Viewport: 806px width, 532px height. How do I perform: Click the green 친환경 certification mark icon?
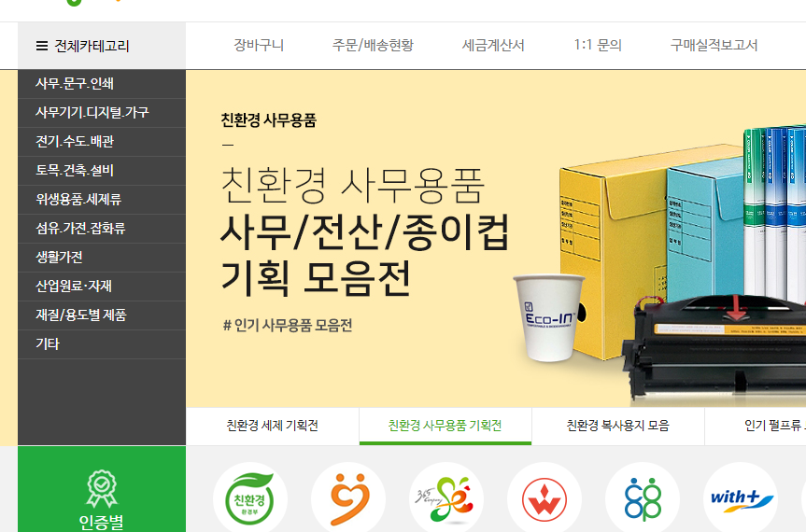(249, 499)
